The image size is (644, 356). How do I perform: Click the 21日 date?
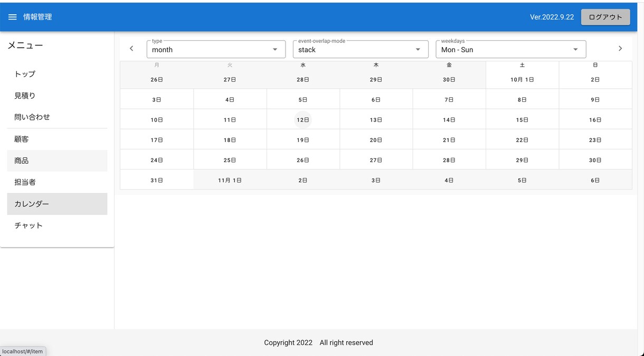click(x=449, y=140)
